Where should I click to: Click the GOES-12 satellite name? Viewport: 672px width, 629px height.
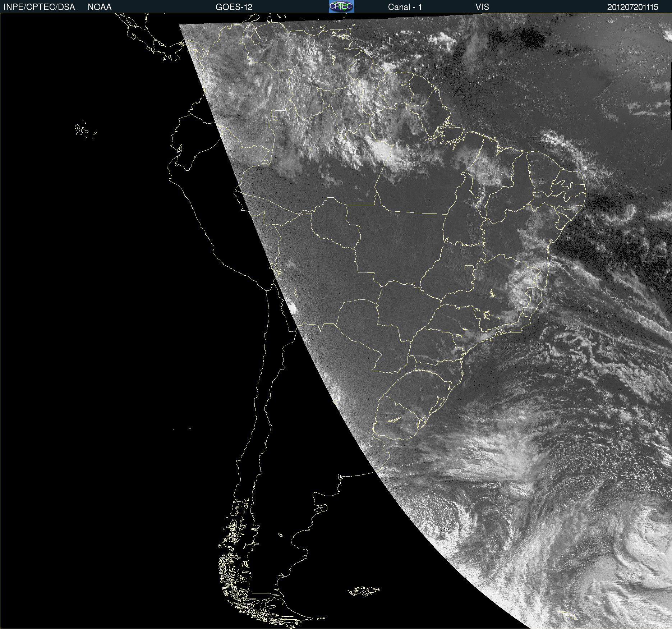pos(234,7)
